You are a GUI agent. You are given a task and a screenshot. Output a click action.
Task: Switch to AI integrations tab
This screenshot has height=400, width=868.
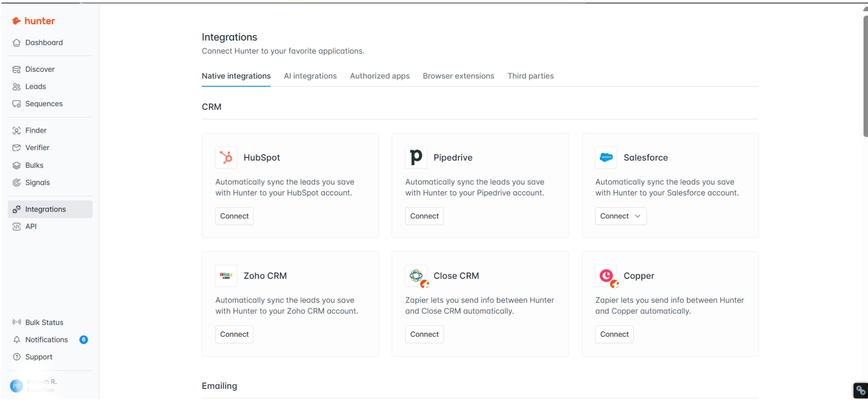[310, 76]
